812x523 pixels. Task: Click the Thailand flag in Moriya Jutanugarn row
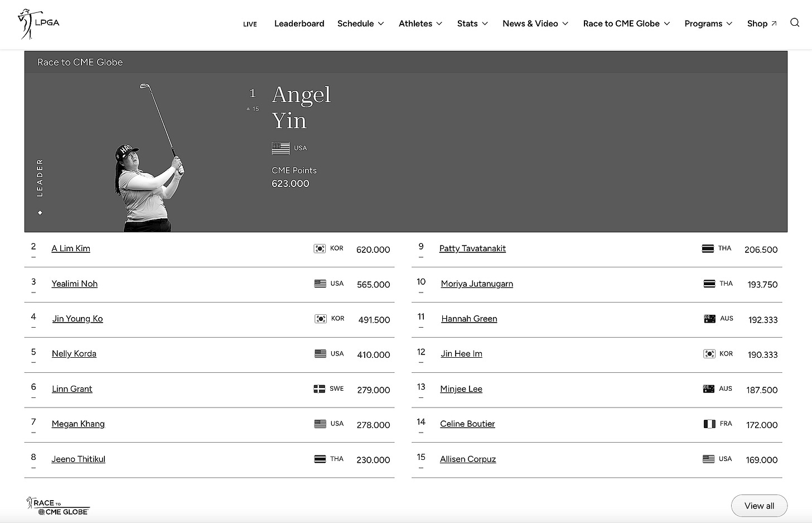tap(709, 284)
